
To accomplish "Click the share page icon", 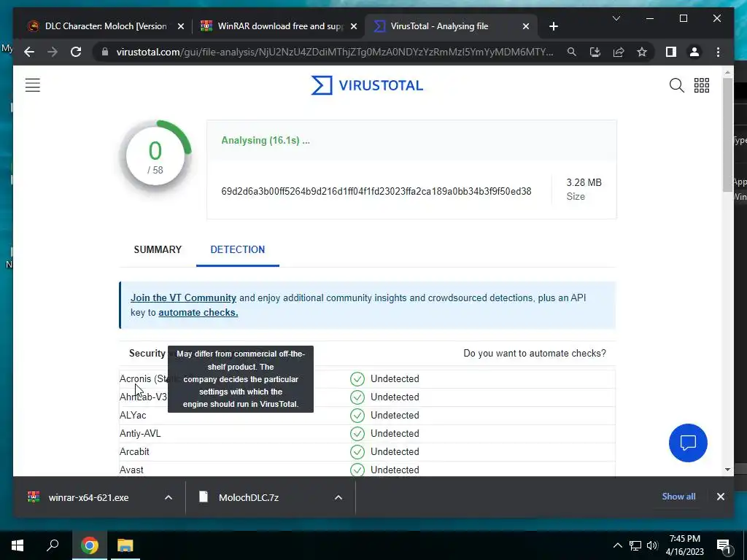I will [x=619, y=52].
